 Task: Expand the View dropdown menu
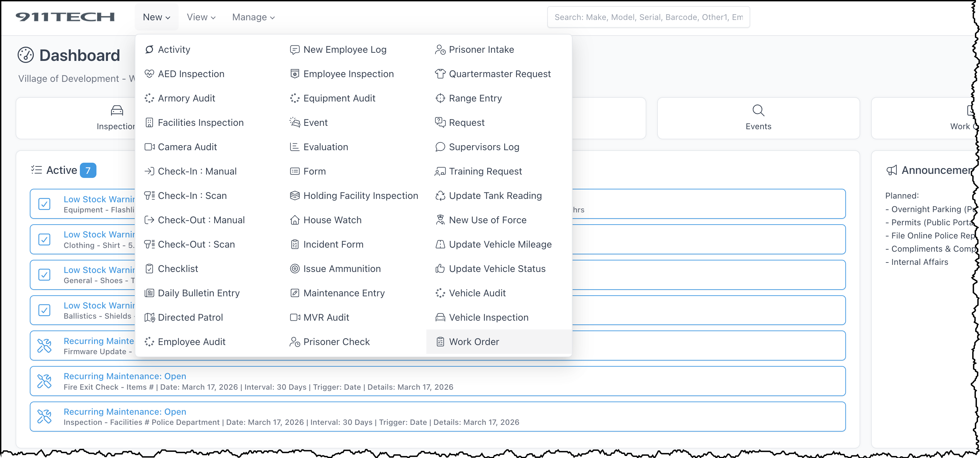click(201, 17)
